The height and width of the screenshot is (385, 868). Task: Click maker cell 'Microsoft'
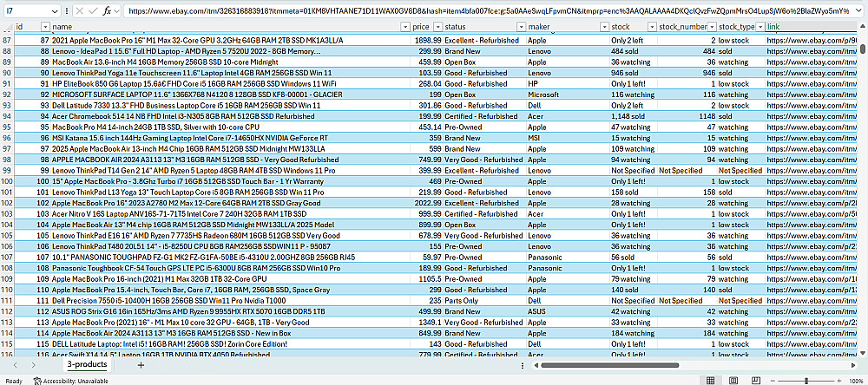(568, 95)
